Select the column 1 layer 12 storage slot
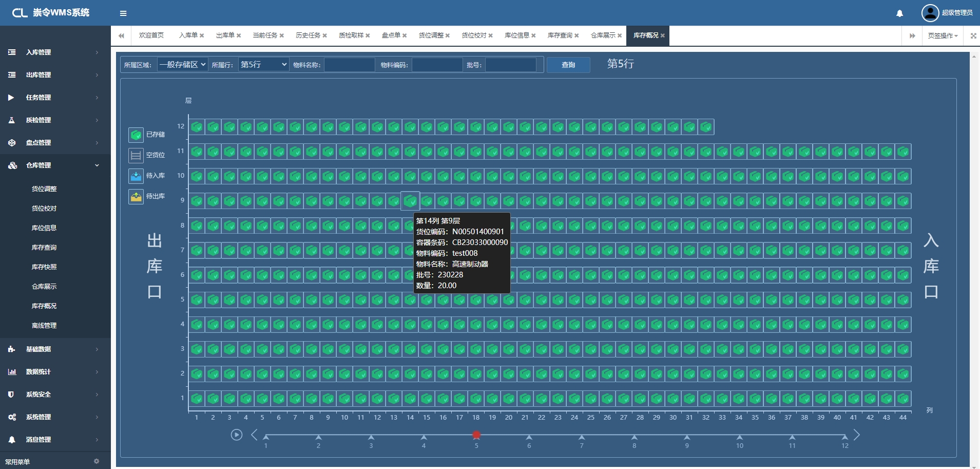Screen dimensions: 980x469 [x=197, y=127]
